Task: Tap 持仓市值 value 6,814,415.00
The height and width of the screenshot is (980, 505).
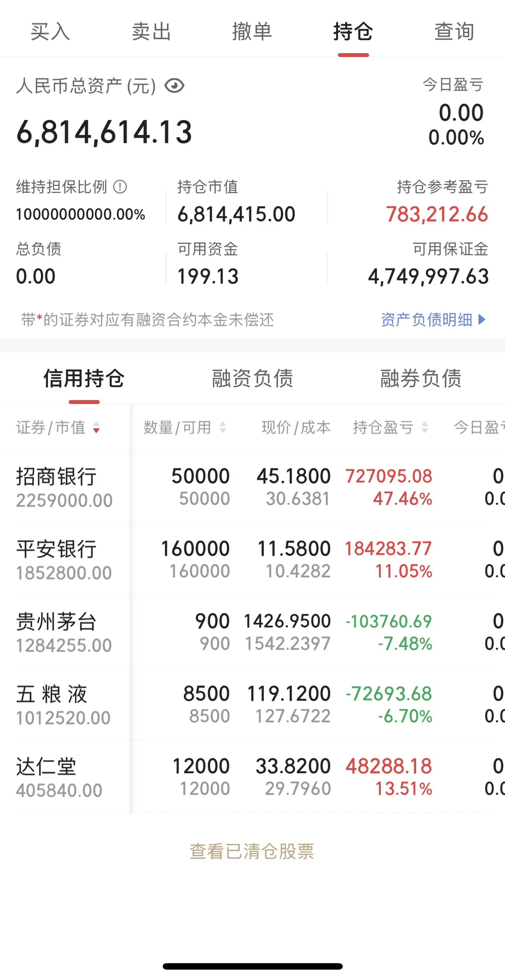Action: click(x=236, y=214)
